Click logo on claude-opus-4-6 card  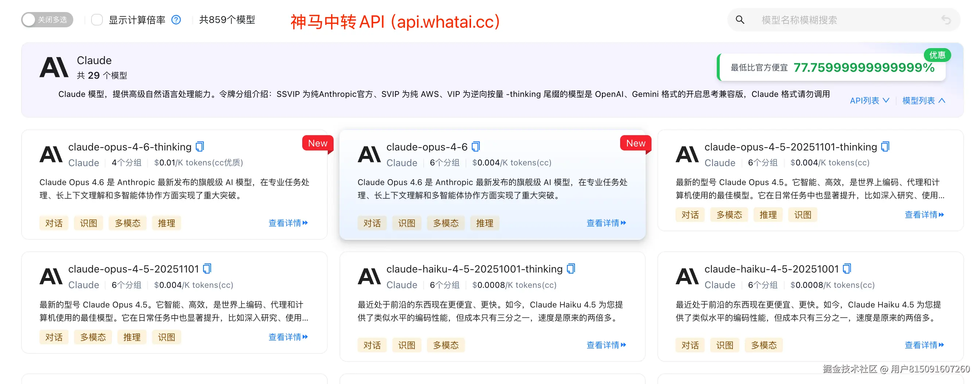pos(369,154)
